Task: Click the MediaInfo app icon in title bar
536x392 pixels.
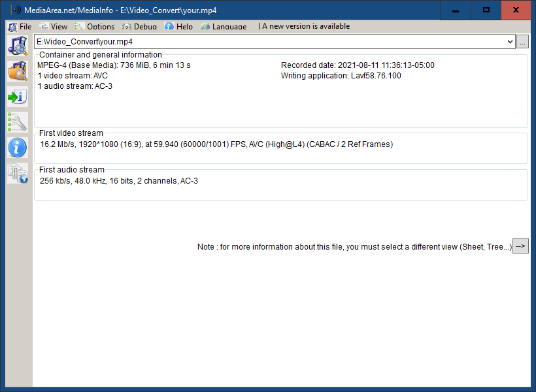Action: 16,10
